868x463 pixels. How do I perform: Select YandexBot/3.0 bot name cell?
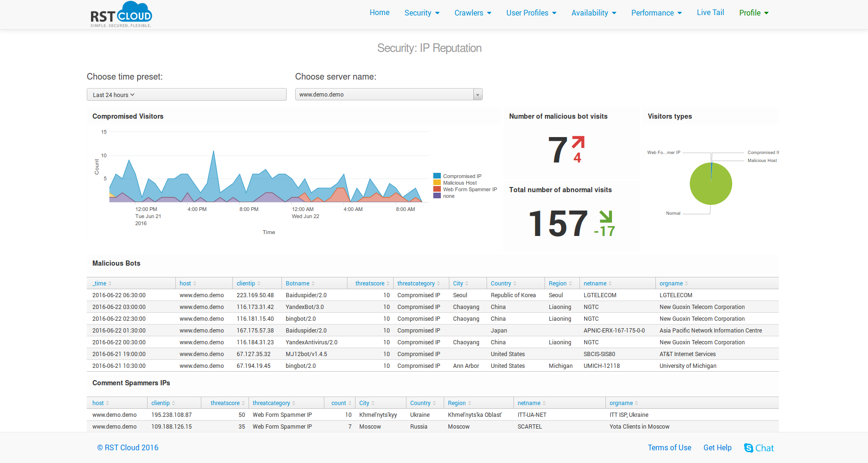pos(305,307)
